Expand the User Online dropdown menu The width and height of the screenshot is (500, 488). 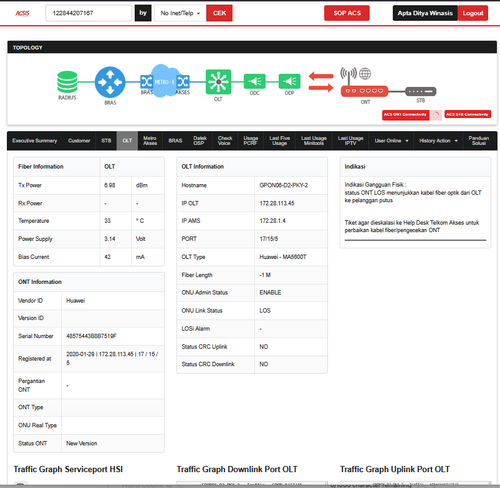pos(391,141)
